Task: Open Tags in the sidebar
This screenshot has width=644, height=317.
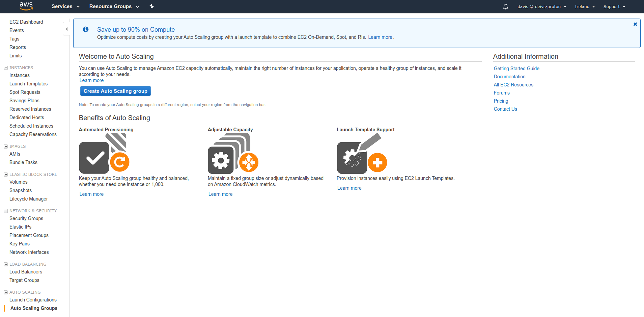Action: tap(15, 39)
